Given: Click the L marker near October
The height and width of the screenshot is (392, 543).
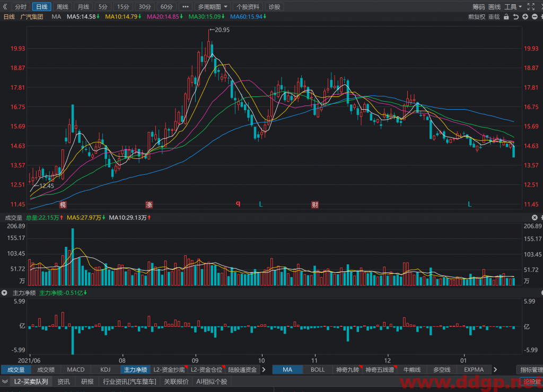Looking at the screenshot, I should coord(261,204).
